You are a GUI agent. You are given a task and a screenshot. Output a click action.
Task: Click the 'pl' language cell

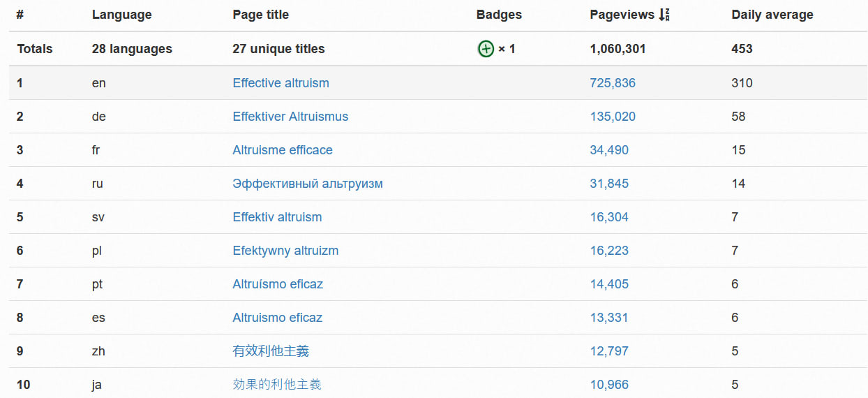click(96, 251)
